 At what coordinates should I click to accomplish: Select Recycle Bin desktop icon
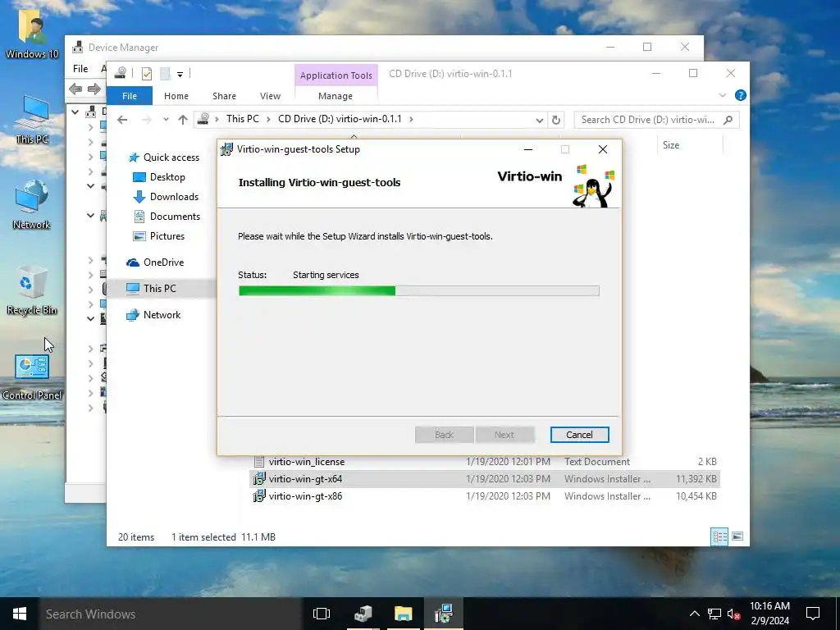click(x=32, y=290)
